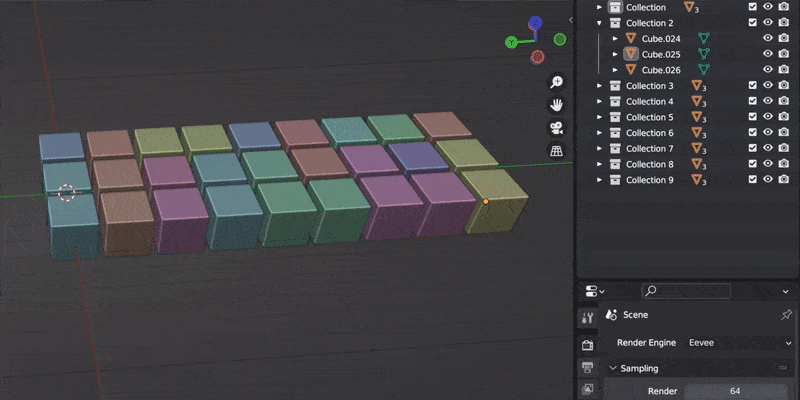Collapse the Sampling panel
This screenshot has height=400, width=800.
point(613,368)
